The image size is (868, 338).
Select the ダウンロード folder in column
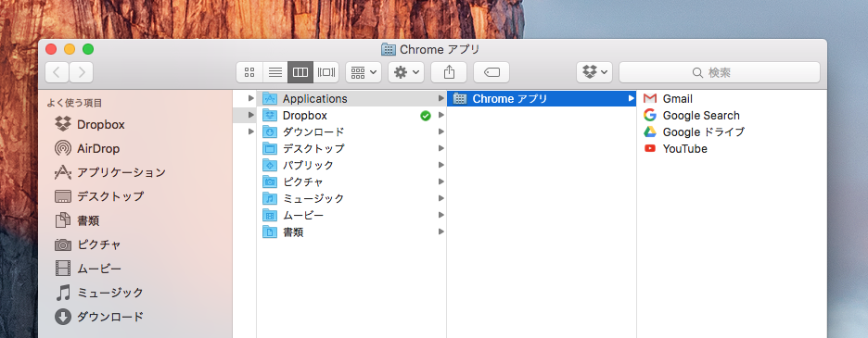point(351,131)
